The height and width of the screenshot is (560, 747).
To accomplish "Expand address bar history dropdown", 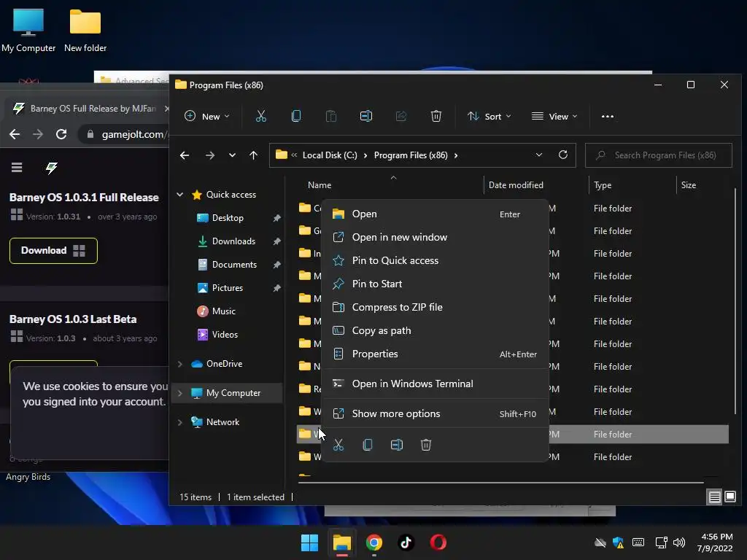I will 539,155.
